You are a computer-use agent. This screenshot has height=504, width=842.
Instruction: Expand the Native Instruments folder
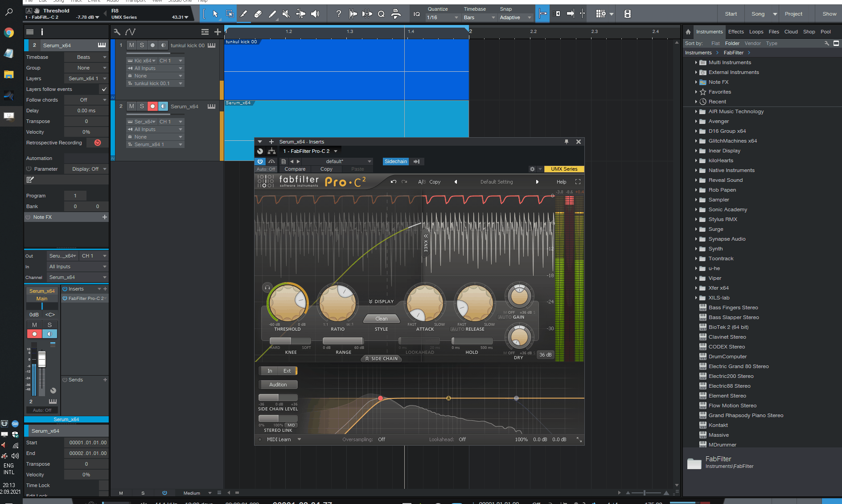point(696,170)
